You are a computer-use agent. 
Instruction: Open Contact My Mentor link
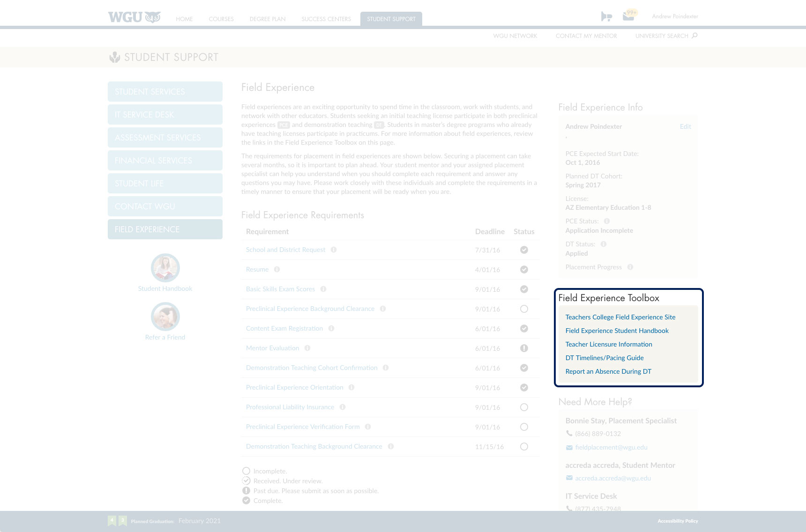coord(586,36)
